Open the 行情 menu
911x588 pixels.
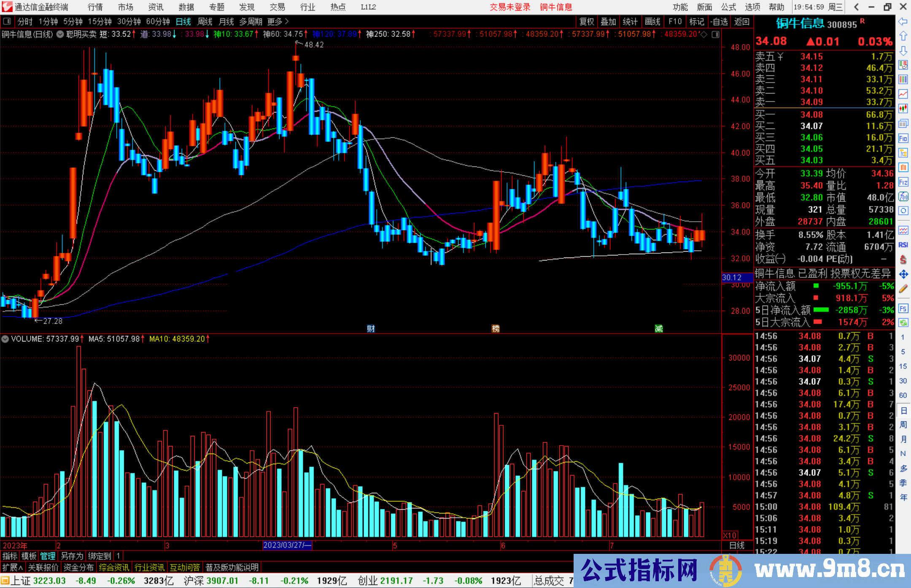coord(95,7)
